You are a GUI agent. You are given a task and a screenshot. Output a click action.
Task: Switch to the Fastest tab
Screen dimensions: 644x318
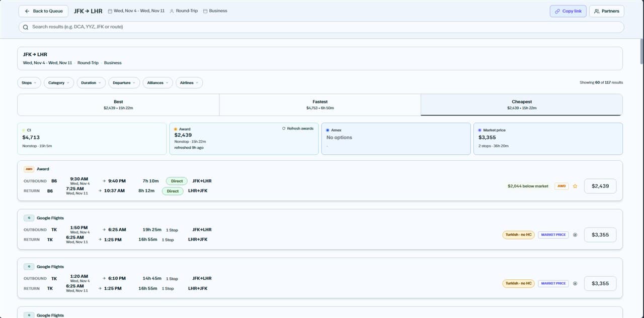pos(320,104)
